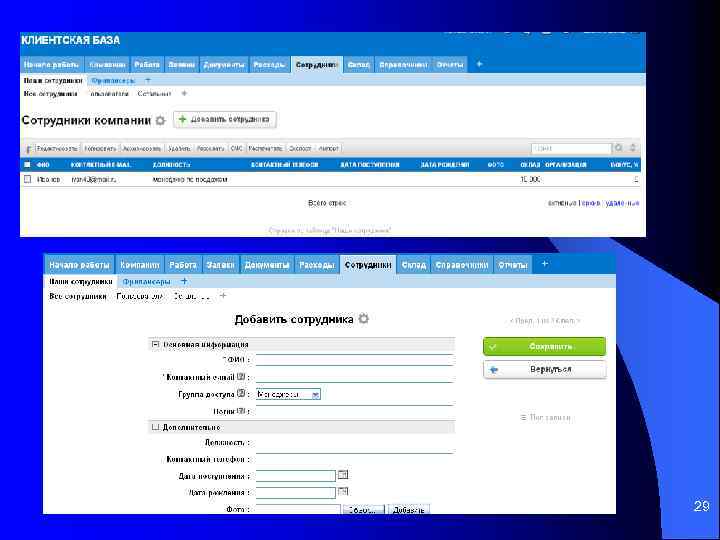Click "удаленные" link below employee table
Screen dimensions: 720x540
coord(622,203)
